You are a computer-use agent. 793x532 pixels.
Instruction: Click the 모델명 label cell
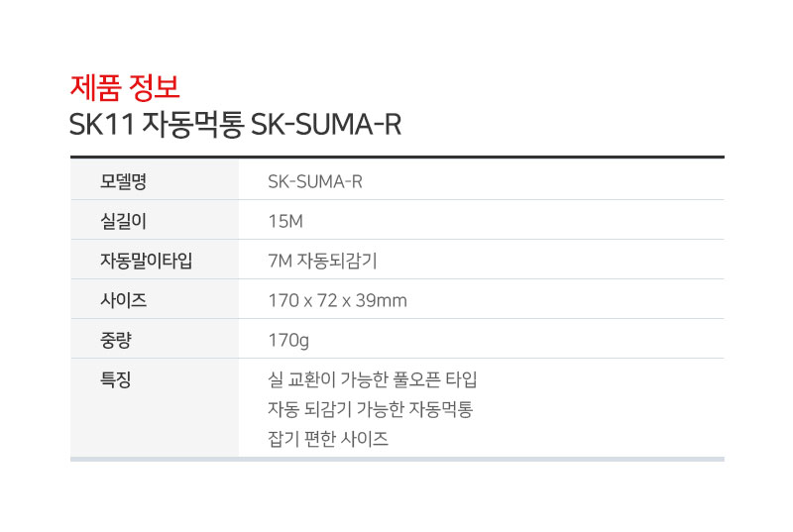pyautogui.click(x=124, y=181)
